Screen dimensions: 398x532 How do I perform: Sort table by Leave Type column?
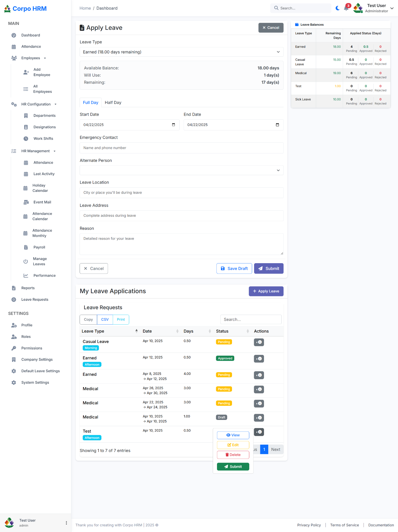pos(136,331)
